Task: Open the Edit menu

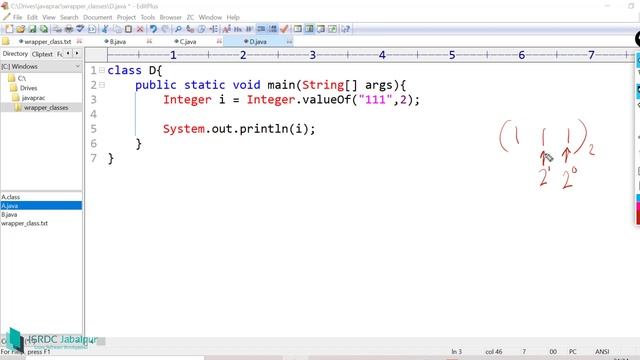Action: [x=32, y=17]
